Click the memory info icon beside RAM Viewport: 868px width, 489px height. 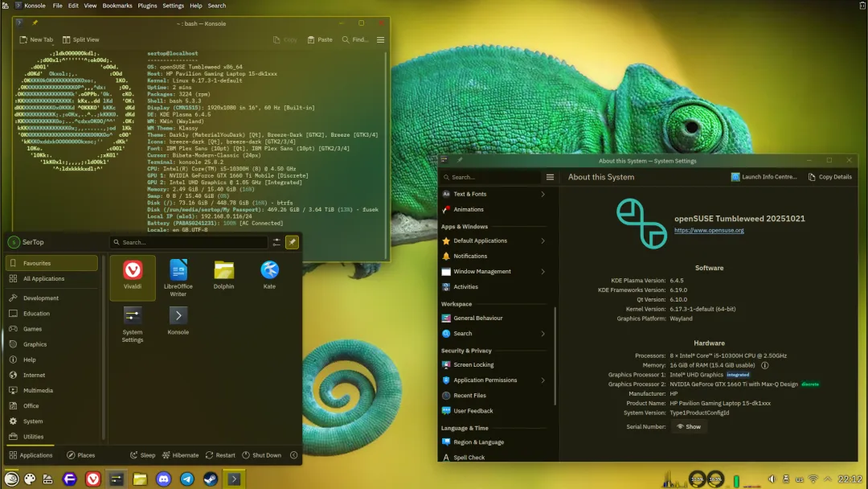click(764, 365)
